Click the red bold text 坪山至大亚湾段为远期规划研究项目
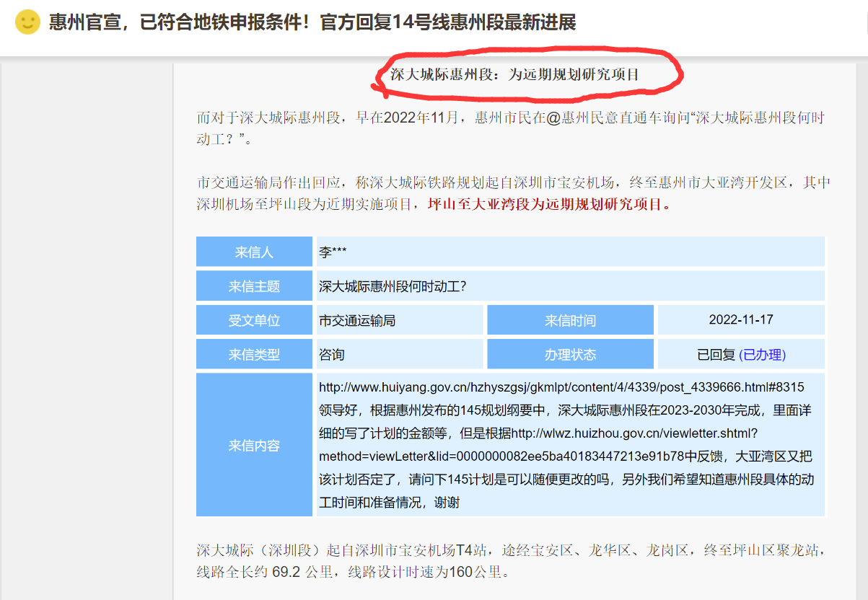 point(550,204)
